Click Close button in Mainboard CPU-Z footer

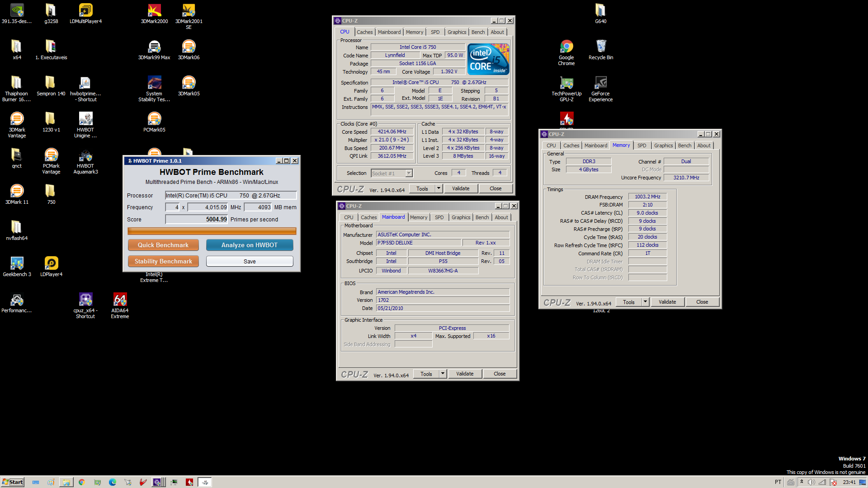(x=500, y=374)
